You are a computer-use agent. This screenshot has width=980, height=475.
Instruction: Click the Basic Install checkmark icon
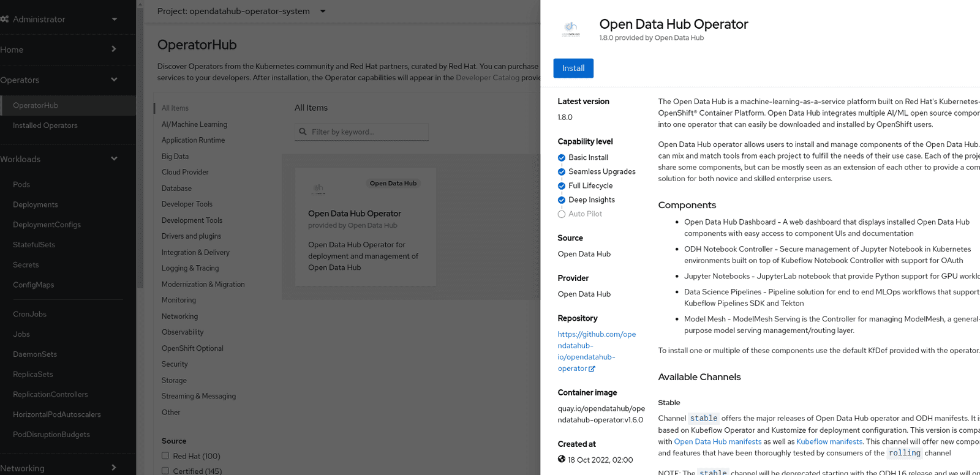(x=562, y=158)
